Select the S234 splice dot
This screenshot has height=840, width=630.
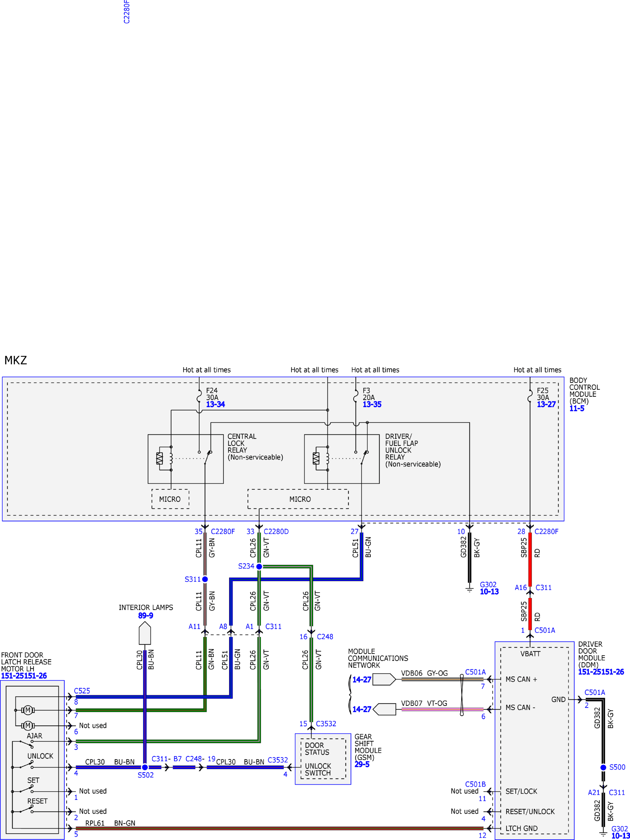point(259,567)
